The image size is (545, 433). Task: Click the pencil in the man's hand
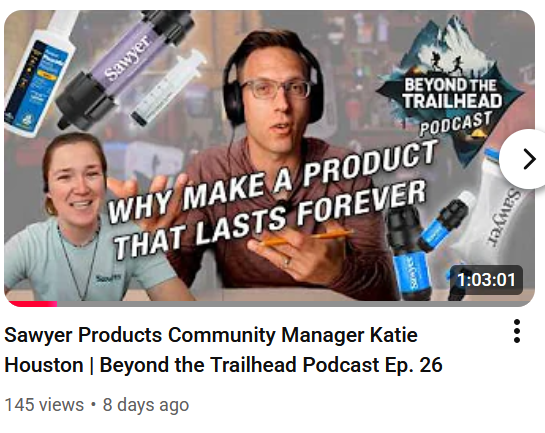coord(306,239)
